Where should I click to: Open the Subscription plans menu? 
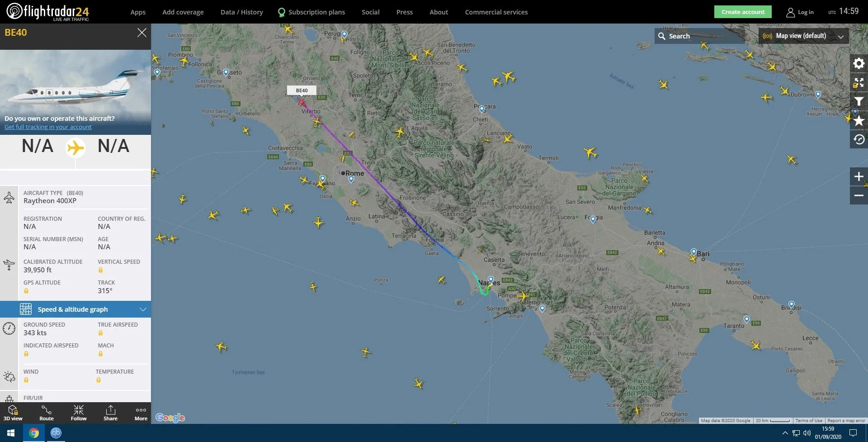pos(311,12)
